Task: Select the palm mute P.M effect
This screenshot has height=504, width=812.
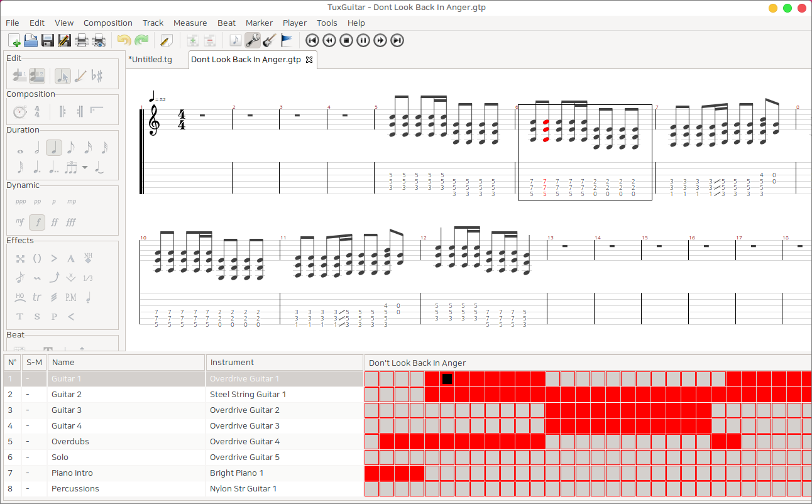Action: pyautogui.click(x=71, y=297)
